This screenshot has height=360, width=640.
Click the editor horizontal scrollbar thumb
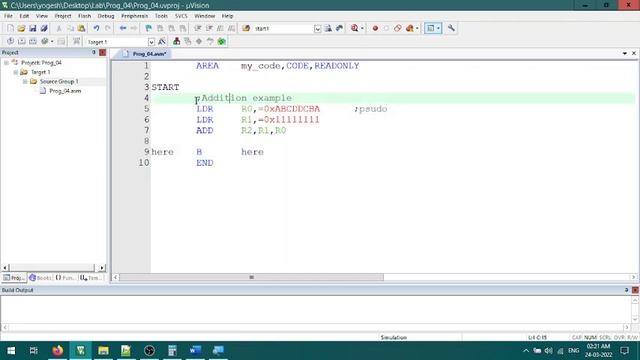251,277
